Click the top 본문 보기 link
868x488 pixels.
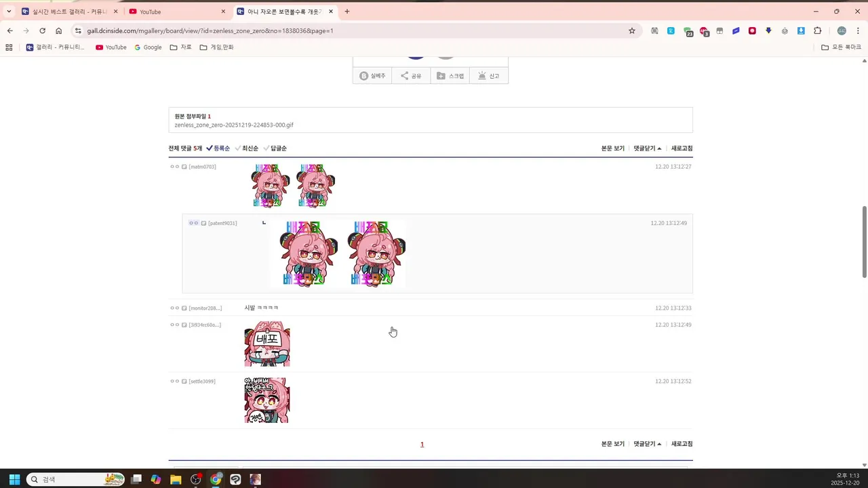613,148
